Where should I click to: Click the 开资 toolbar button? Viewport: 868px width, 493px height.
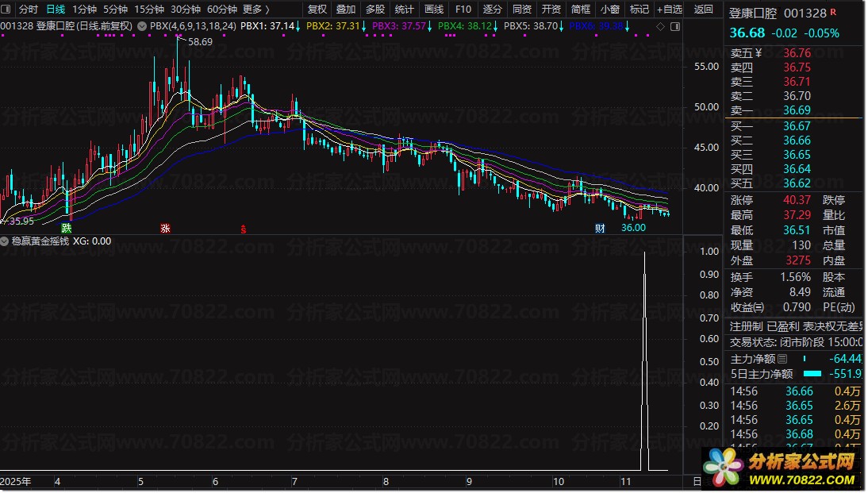point(551,9)
